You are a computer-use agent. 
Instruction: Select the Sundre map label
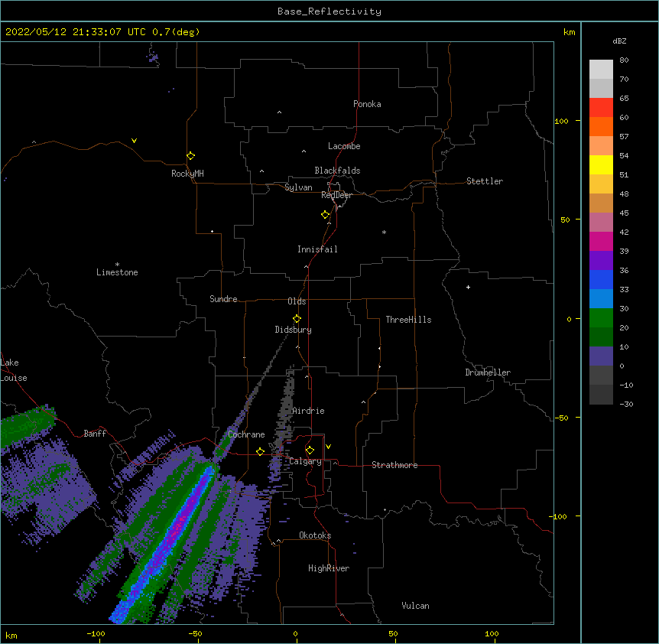(x=223, y=299)
